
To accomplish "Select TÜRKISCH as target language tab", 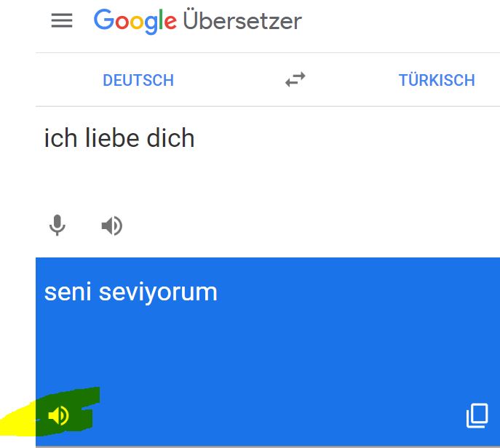I will (437, 80).
